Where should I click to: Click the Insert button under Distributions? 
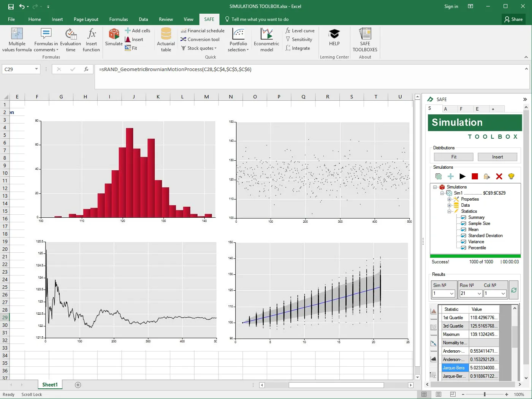click(x=497, y=157)
